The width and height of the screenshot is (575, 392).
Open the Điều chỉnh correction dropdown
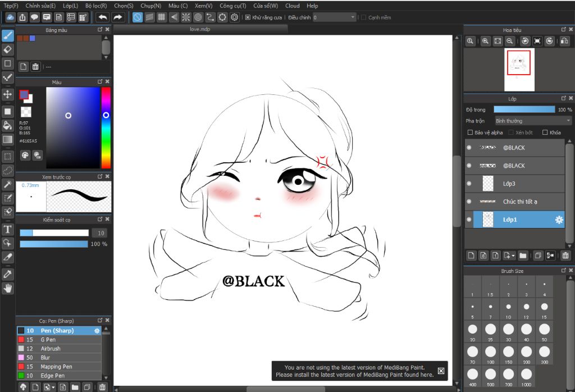tap(353, 17)
